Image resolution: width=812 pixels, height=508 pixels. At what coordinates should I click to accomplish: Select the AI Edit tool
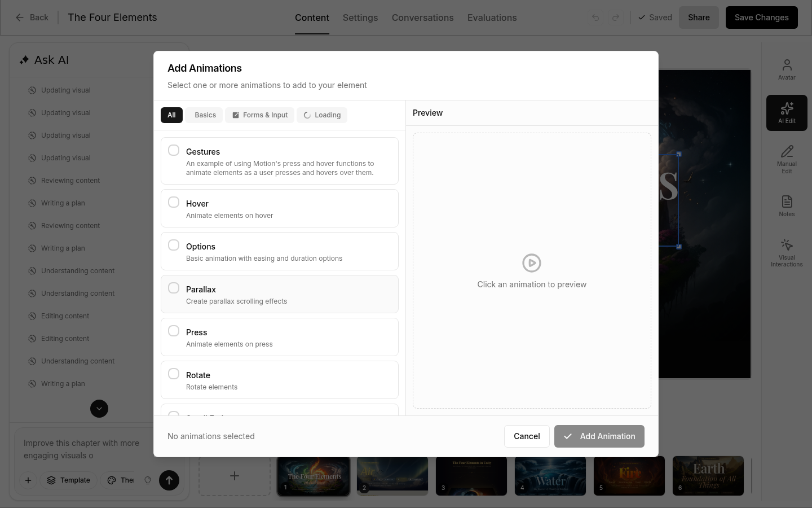pos(787,112)
